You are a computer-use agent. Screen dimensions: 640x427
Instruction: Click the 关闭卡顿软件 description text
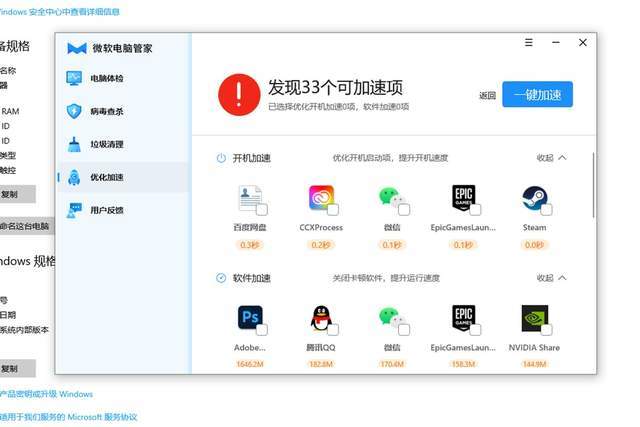[x=386, y=278]
